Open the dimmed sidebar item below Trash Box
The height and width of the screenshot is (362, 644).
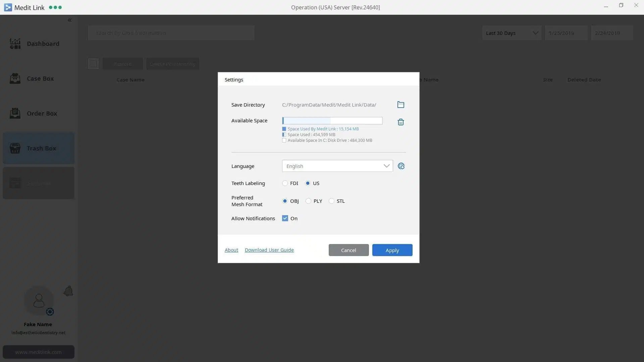[x=39, y=183]
